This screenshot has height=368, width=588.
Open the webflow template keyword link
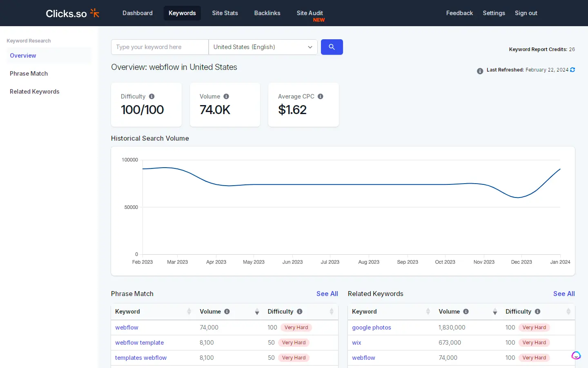coord(139,343)
